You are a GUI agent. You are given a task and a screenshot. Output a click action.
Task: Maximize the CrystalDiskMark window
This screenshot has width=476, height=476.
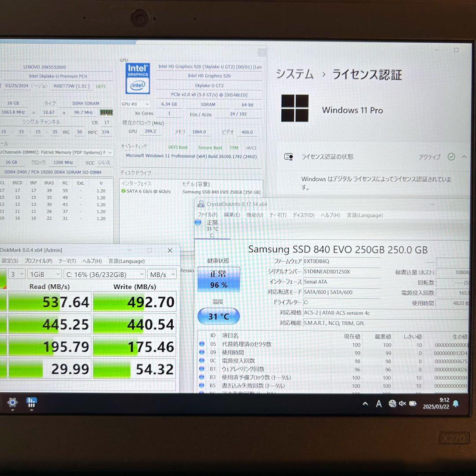pyautogui.click(x=149, y=250)
